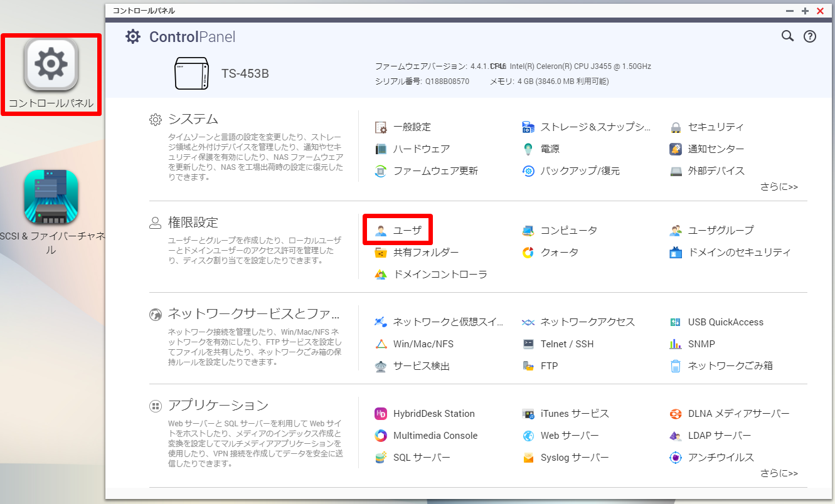Click the アプリケーション heading's grid icon
The image size is (835, 504).
pyautogui.click(x=156, y=406)
